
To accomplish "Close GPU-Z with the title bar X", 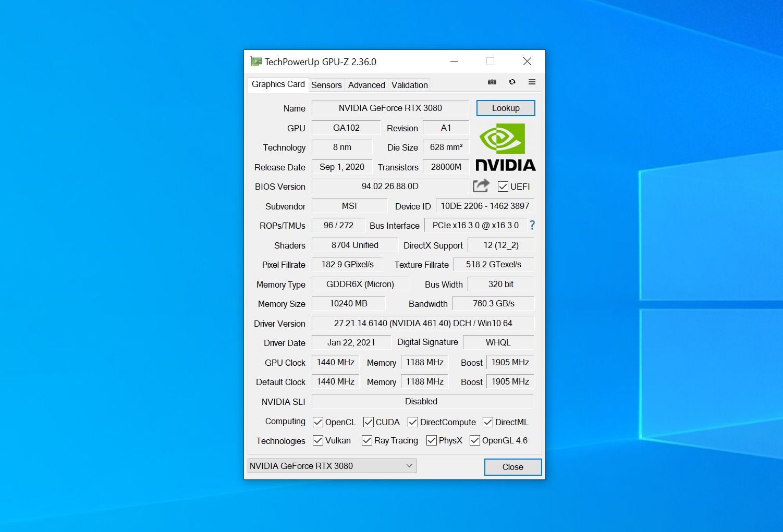I will [x=528, y=61].
